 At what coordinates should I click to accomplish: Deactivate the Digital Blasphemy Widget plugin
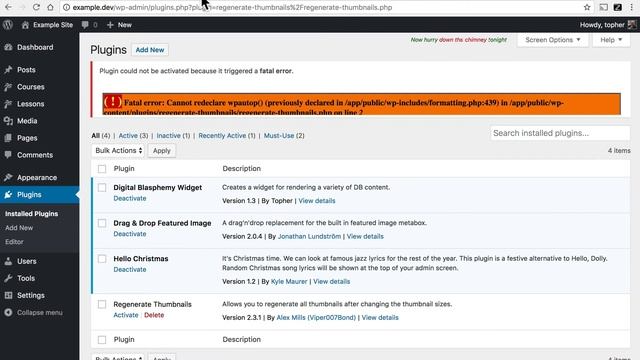click(130, 198)
